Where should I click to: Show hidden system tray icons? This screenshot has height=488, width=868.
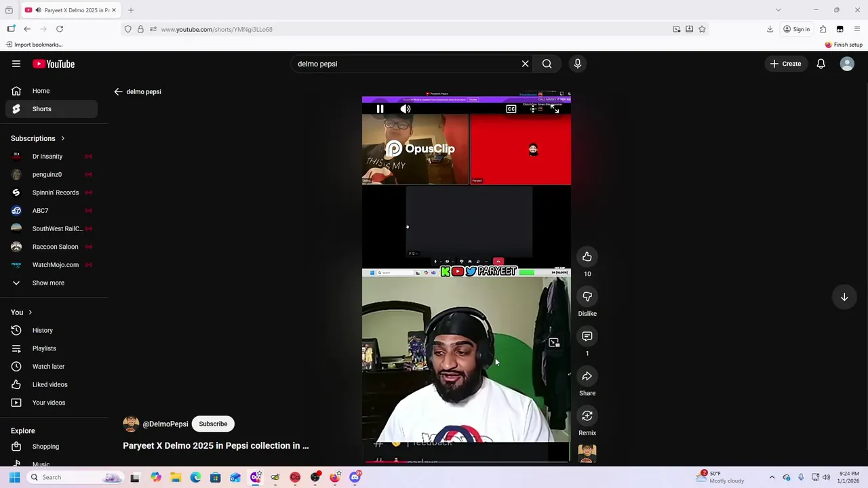point(772,477)
